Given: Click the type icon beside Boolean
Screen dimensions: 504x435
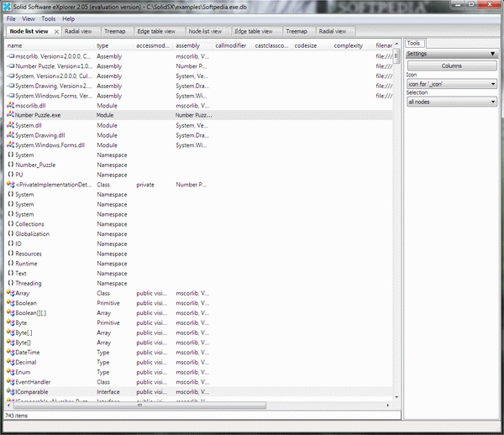Looking at the screenshot, I should pyautogui.click(x=11, y=303).
